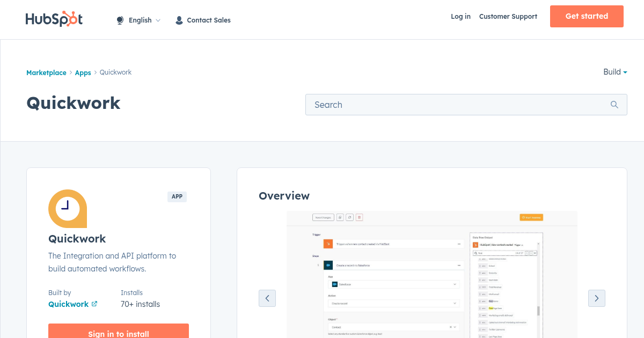The image size is (644, 338).
Task: Open Customer Support
Action: coord(508,17)
